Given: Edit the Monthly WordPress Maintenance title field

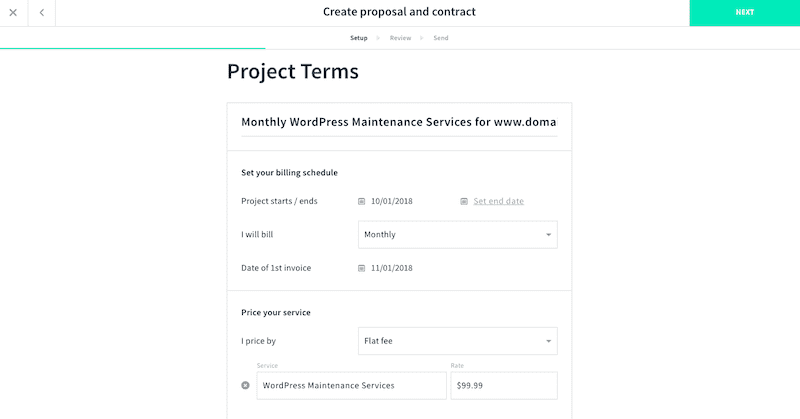Looking at the screenshot, I should pos(399,122).
